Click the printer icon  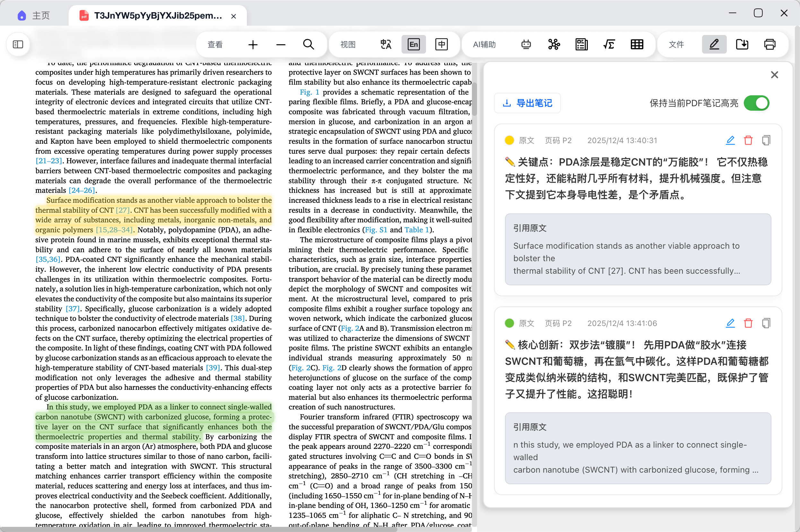coord(770,45)
